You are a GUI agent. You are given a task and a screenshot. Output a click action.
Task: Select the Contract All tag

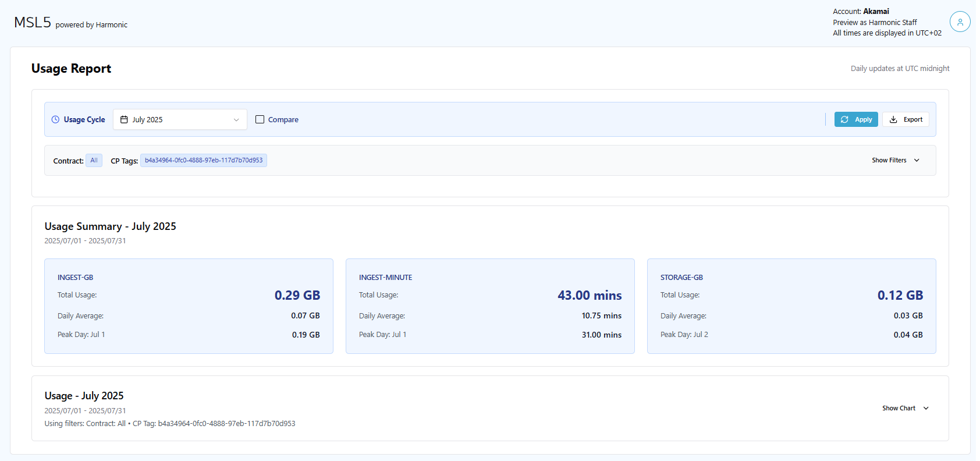coord(94,161)
